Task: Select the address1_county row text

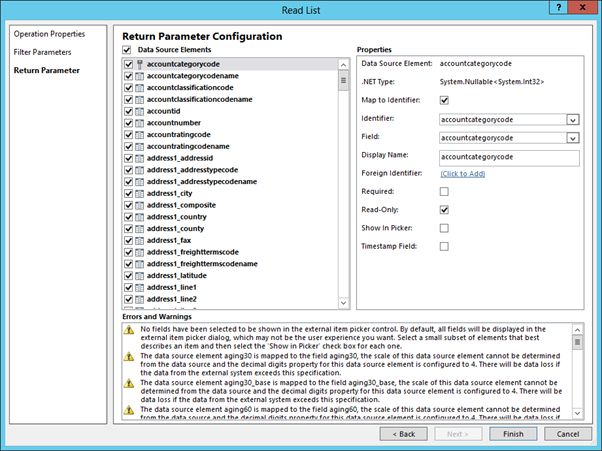Action: click(175, 229)
